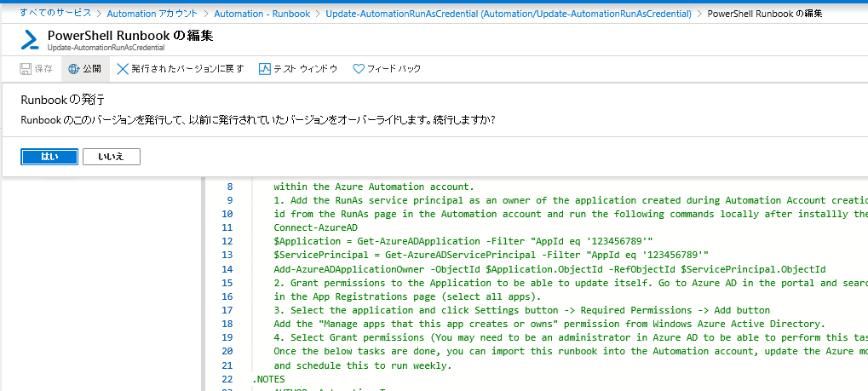The height and width of the screenshot is (391, 868).
Task: Click the '1. Add the RunAs service principal' line
Action: click(571, 200)
